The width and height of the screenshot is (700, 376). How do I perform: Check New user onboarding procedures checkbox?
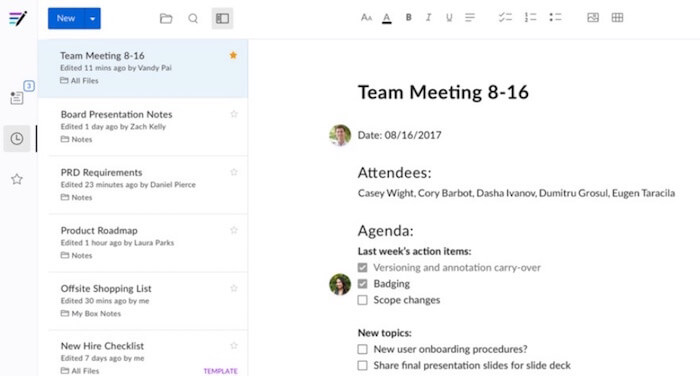tap(362, 349)
